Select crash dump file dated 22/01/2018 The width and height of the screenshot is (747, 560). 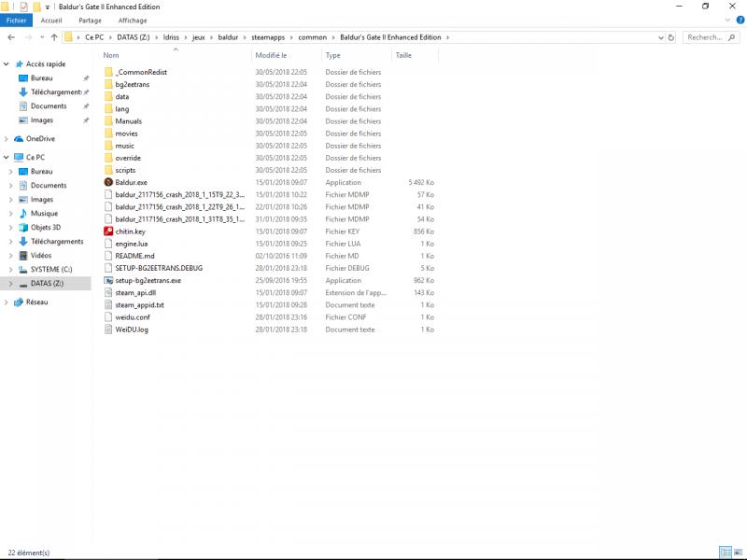(x=179, y=206)
